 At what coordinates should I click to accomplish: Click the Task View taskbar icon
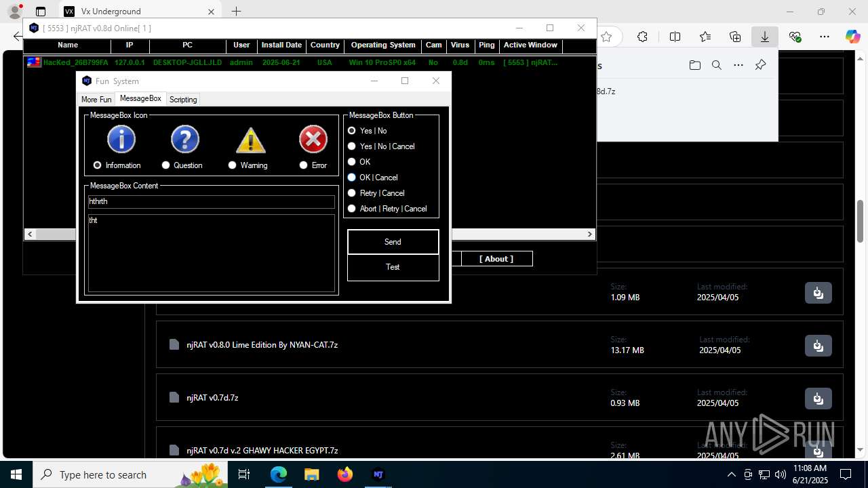[244, 474]
